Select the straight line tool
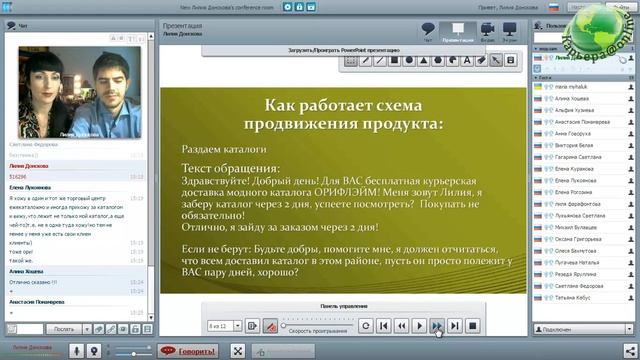Image resolution: width=640 pixels, height=360 pixels. tap(380, 61)
